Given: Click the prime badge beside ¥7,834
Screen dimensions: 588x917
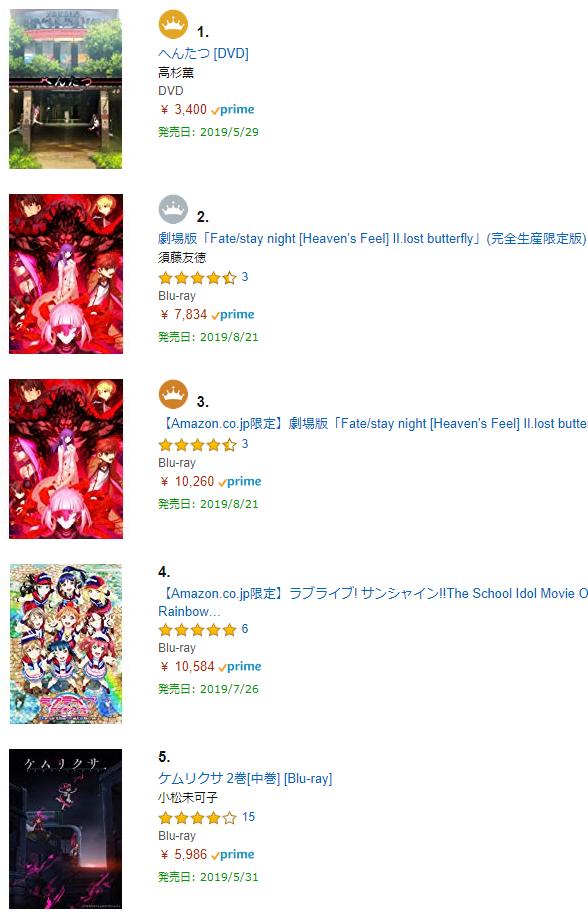Looking at the screenshot, I should tap(233, 315).
